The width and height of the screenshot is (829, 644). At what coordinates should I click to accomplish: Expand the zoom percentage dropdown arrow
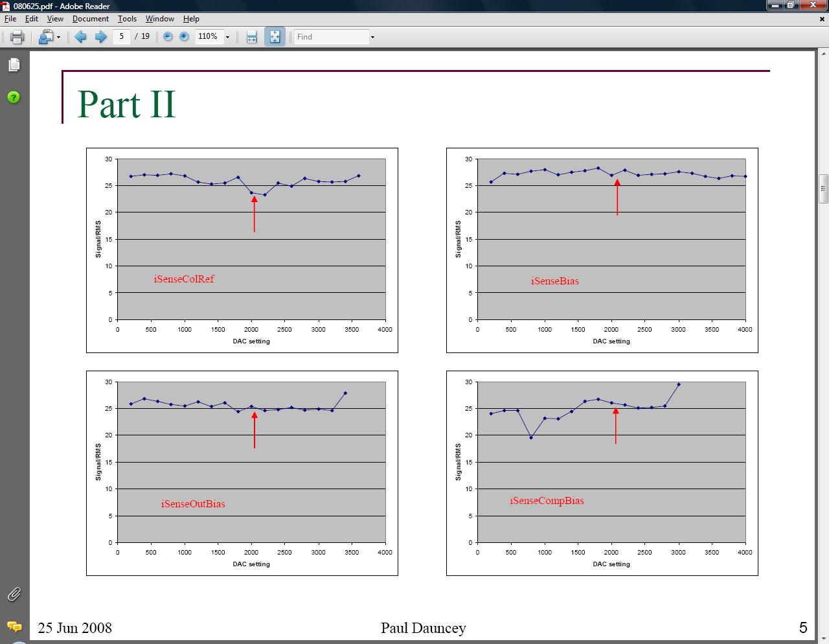pyautogui.click(x=227, y=38)
